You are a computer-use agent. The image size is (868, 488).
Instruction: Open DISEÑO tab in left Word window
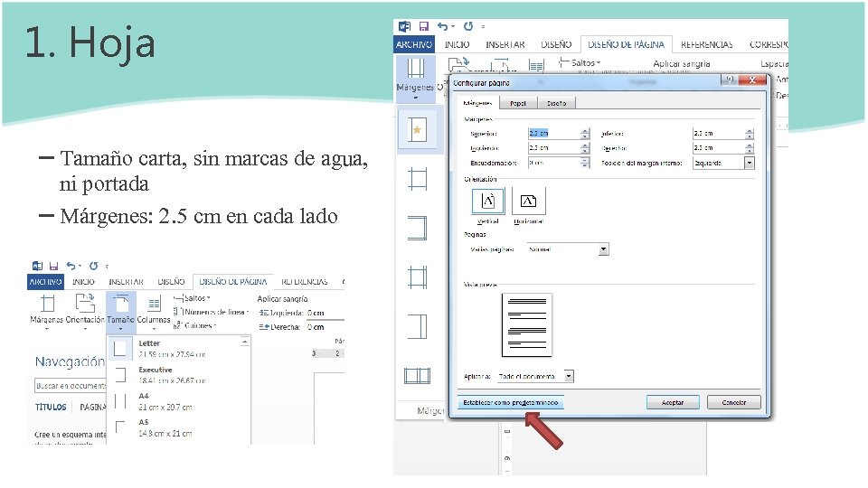pos(171,282)
